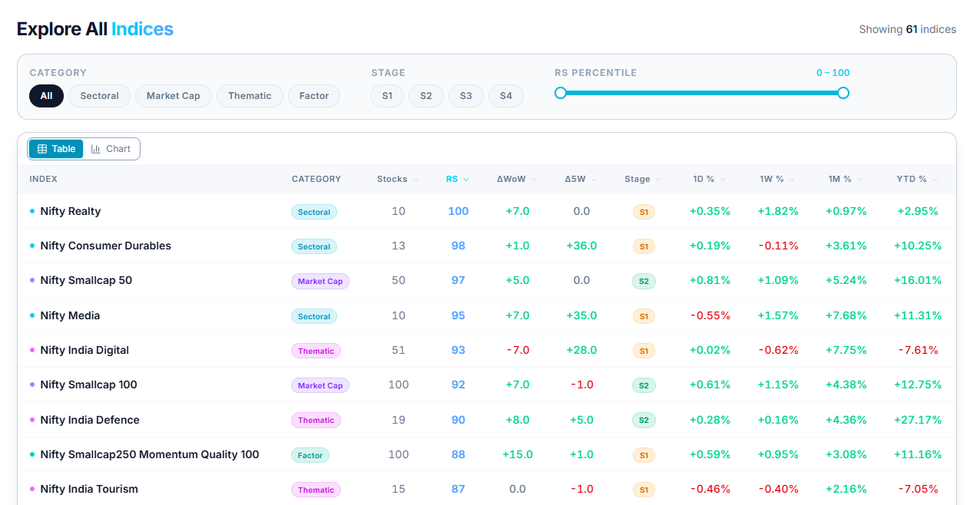Screen dimensions: 980x505
Task: Click Sectoral badge in Nifty Media row
Action: 313,316
